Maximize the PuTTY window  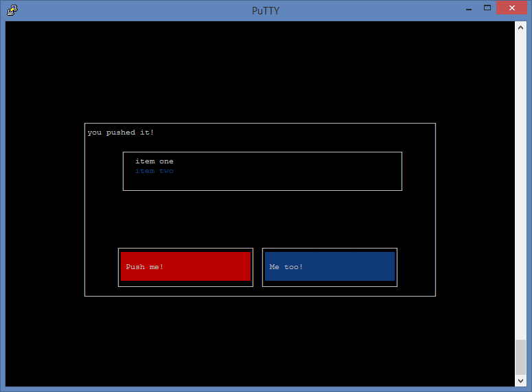click(x=487, y=8)
